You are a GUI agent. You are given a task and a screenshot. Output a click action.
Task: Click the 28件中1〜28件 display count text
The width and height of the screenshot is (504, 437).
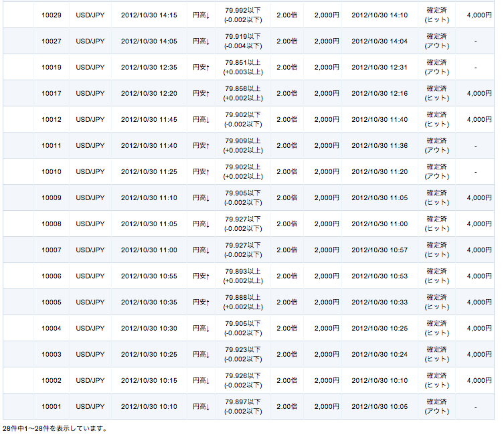54,428
